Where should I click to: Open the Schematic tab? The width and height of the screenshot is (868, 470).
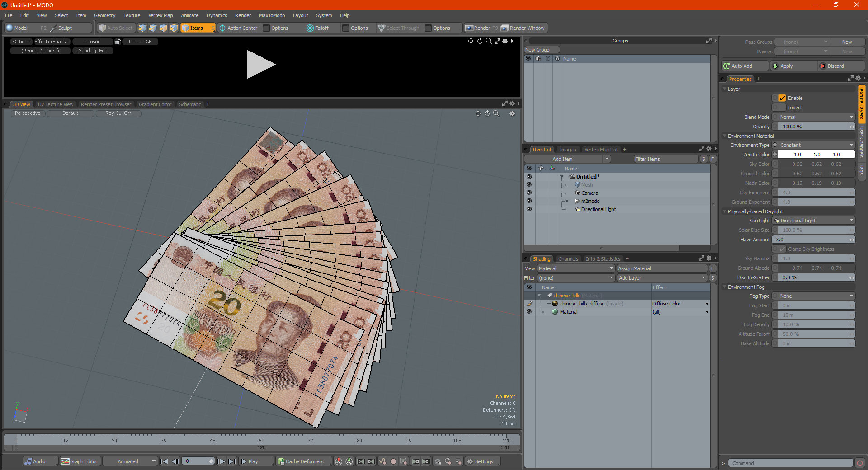(x=190, y=104)
